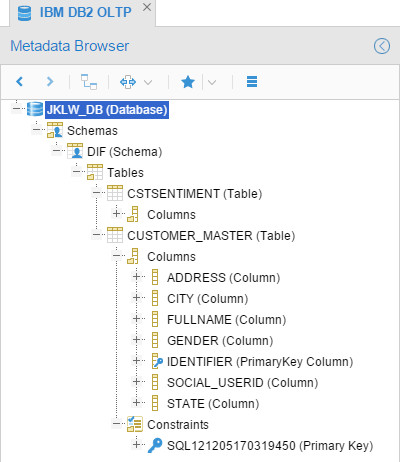Click the expand arrows toolbar icon

[128, 82]
